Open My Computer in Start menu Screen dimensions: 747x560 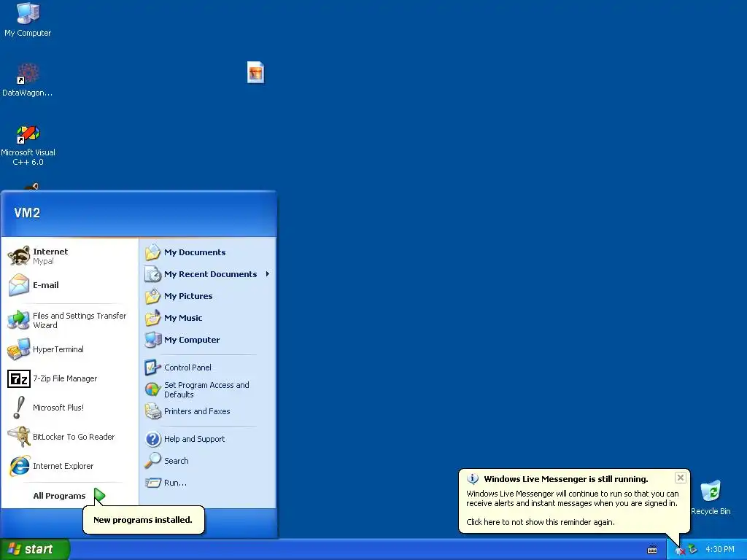coord(207,340)
